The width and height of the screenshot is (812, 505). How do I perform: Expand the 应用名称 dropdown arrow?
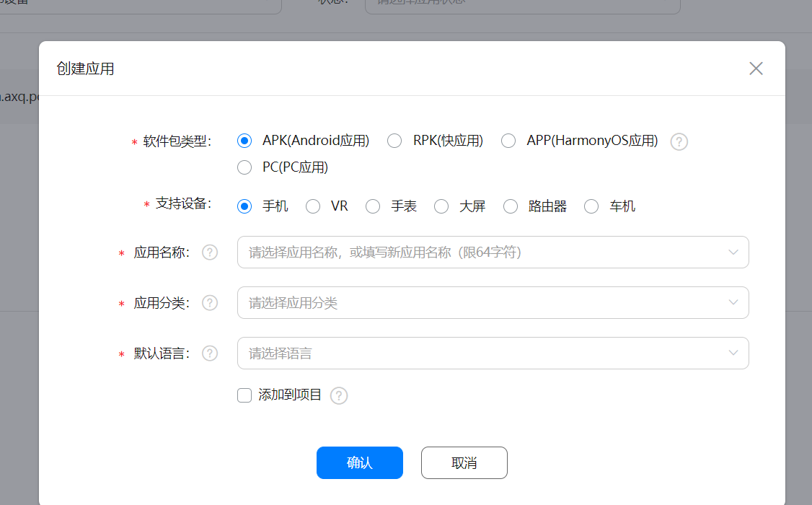[733, 252]
